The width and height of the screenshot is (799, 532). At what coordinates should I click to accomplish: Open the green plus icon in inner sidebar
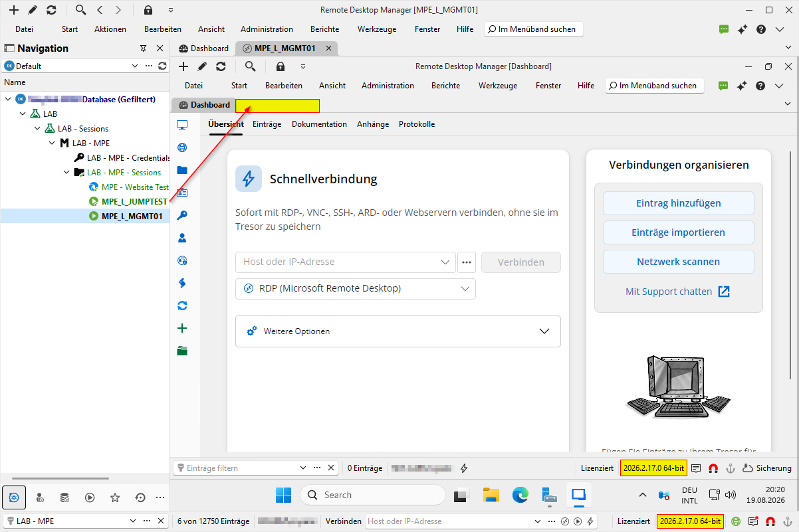coord(182,328)
